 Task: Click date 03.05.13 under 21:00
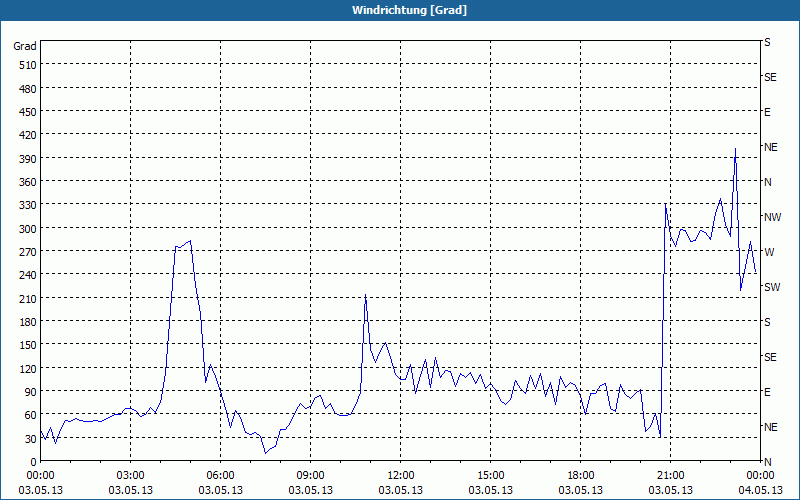pyautogui.click(x=670, y=490)
